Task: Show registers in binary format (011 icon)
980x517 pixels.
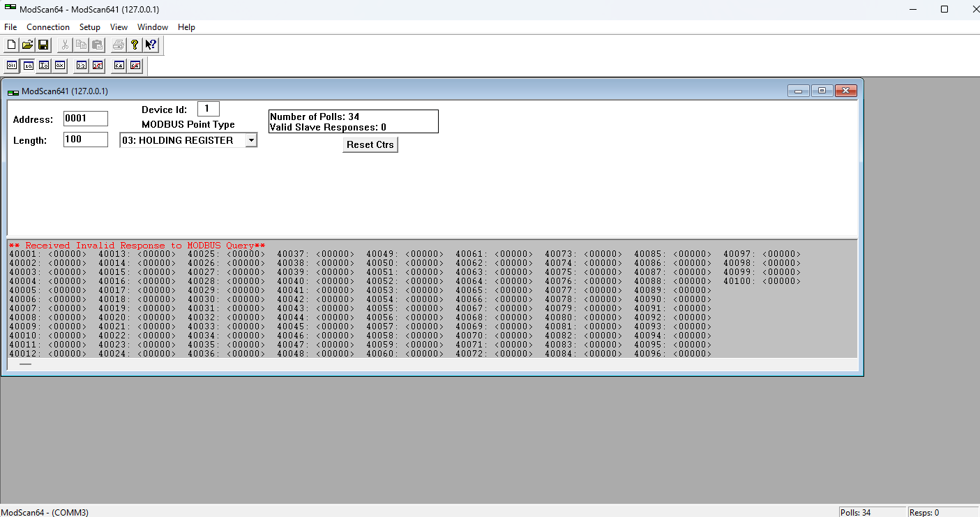Action: (12, 66)
